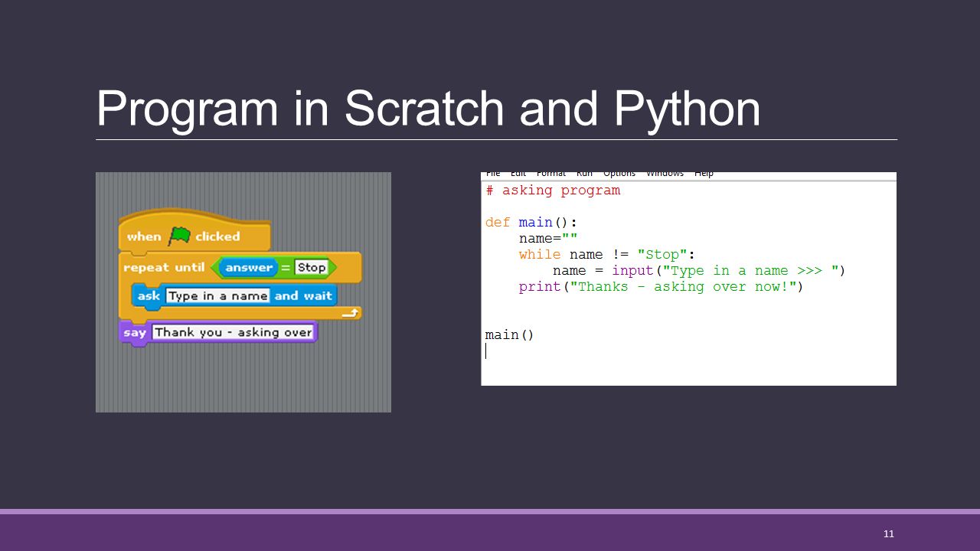The height and width of the screenshot is (551, 980).
Task: Click the green flag icon in the Scratch hat block
Action: point(179,236)
